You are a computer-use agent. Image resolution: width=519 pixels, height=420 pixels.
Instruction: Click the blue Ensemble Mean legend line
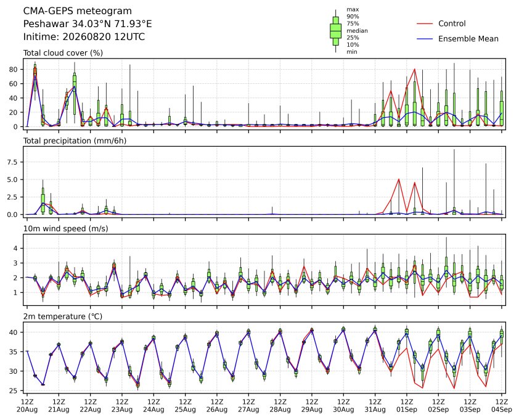pyautogui.click(x=425, y=39)
